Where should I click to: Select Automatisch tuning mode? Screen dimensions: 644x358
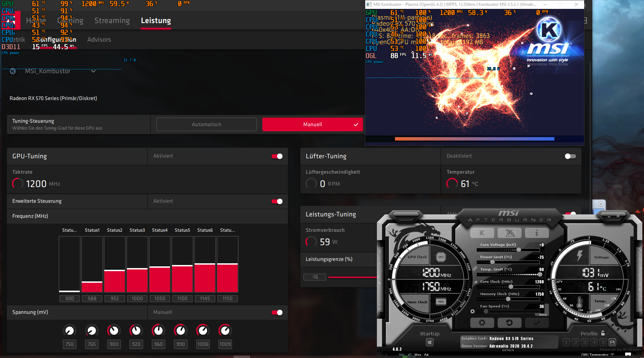(x=206, y=124)
